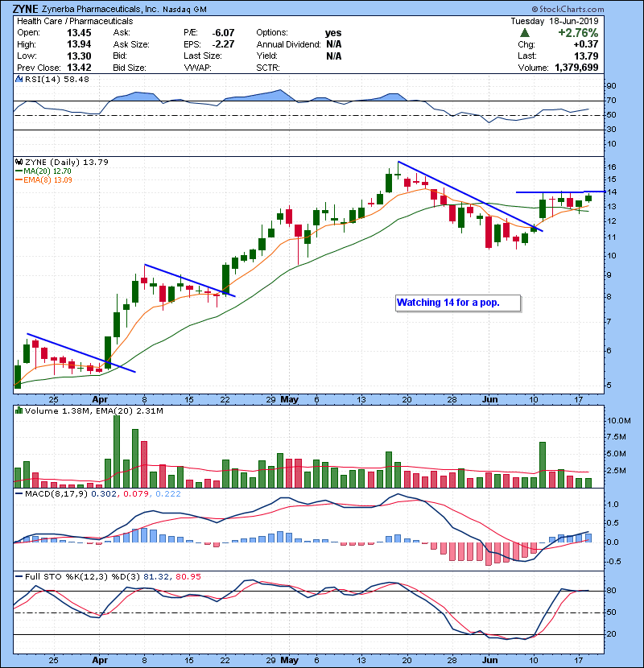Click the P/E value -6.07

click(223, 33)
